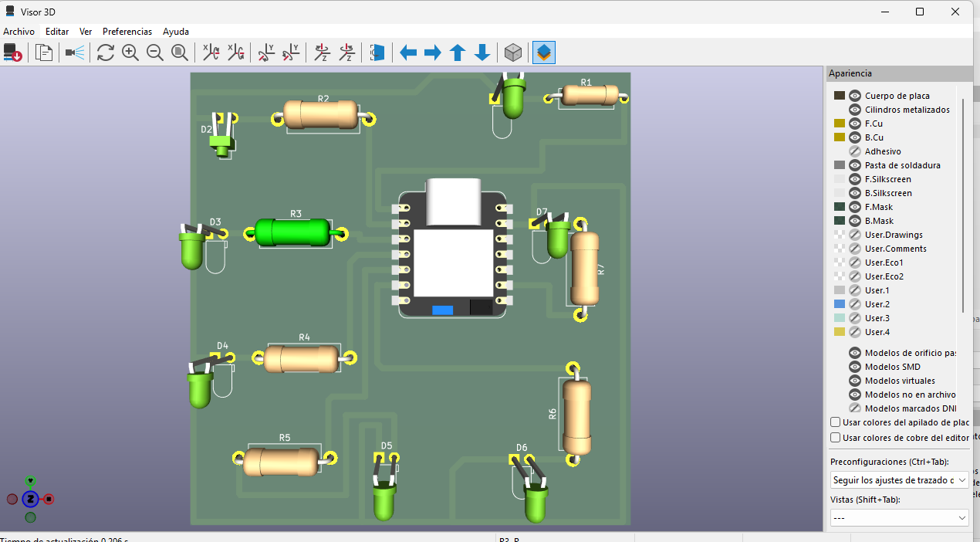Viewport: 980px width, 542px height.
Task: Click the blue Z axis ball in the gizmo
Action: 30,499
